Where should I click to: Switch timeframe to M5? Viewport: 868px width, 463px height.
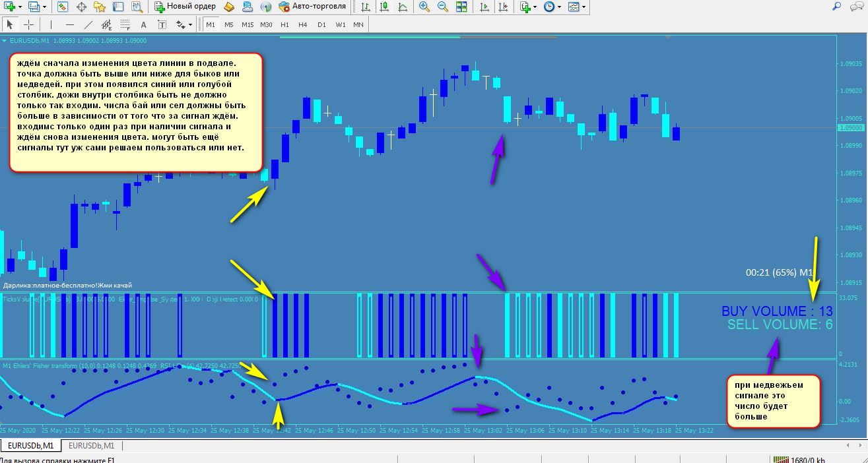228,24
